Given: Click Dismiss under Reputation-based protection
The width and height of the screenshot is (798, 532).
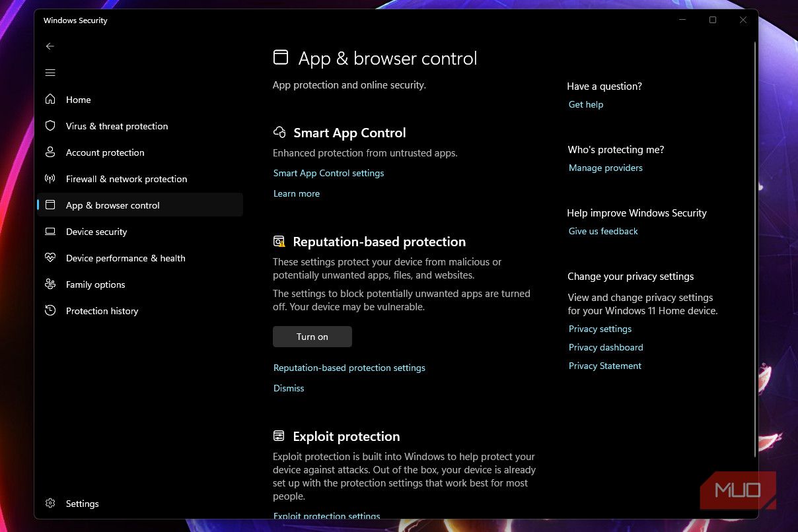Looking at the screenshot, I should (x=289, y=388).
